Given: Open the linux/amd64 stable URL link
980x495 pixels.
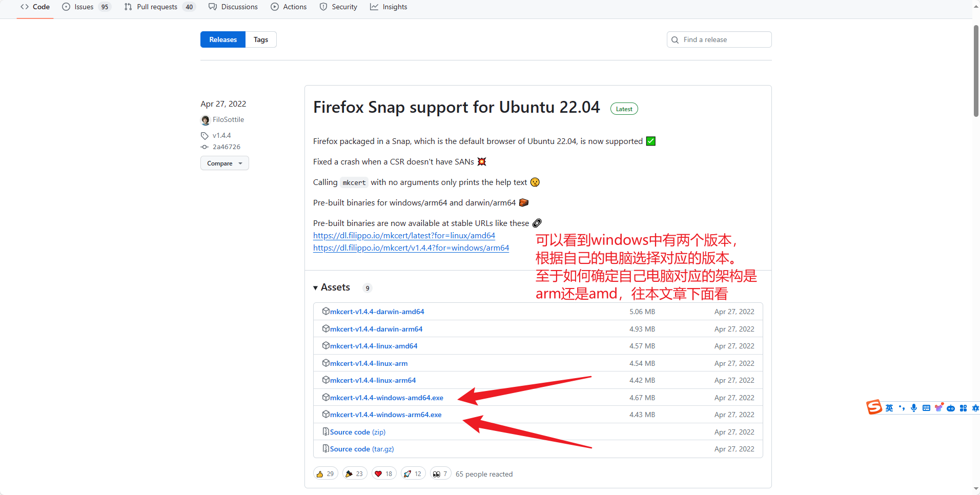Looking at the screenshot, I should pos(404,236).
